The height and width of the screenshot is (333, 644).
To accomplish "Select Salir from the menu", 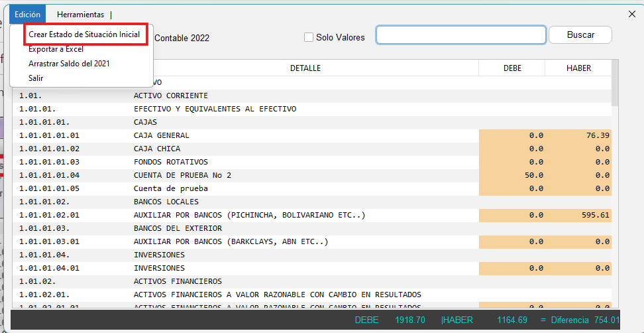I will 36,78.
